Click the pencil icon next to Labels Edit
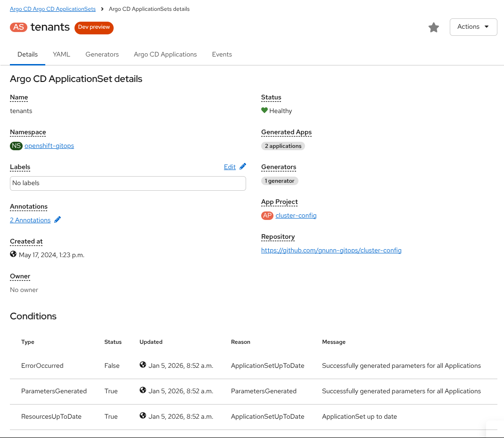 [x=243, y=167]
